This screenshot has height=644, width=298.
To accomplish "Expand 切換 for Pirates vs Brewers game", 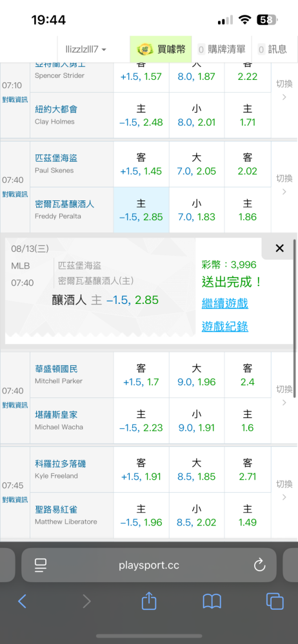I will 284,184.
